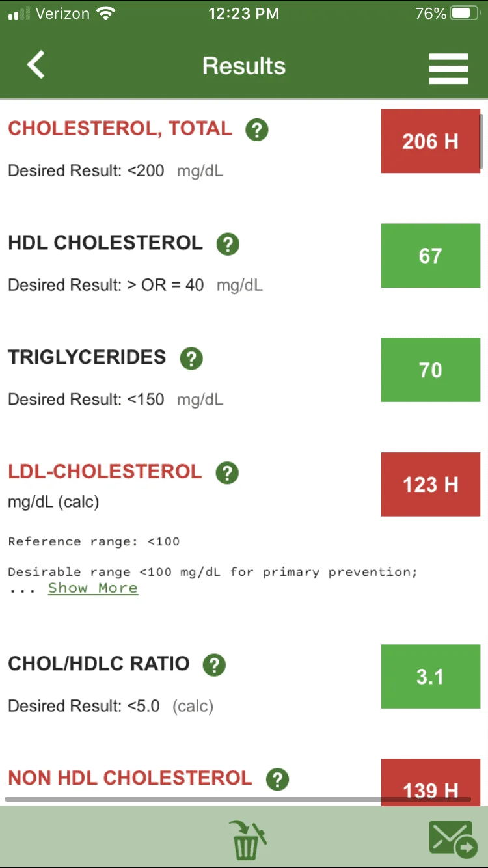Select the 206 H total cholesterol value
488x868 pixels.
431,141
